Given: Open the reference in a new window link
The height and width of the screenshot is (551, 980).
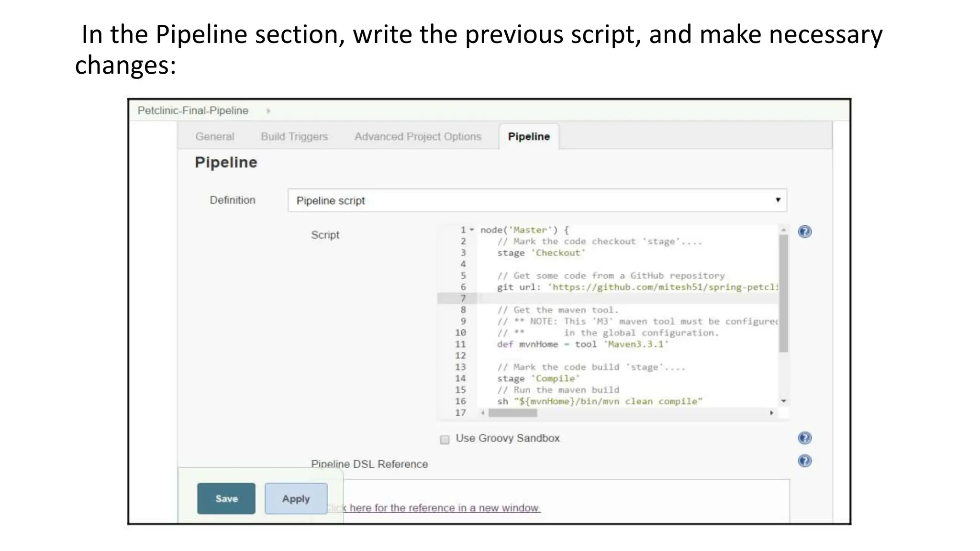Looking at the screenshot, I should (x=433, y=508).
